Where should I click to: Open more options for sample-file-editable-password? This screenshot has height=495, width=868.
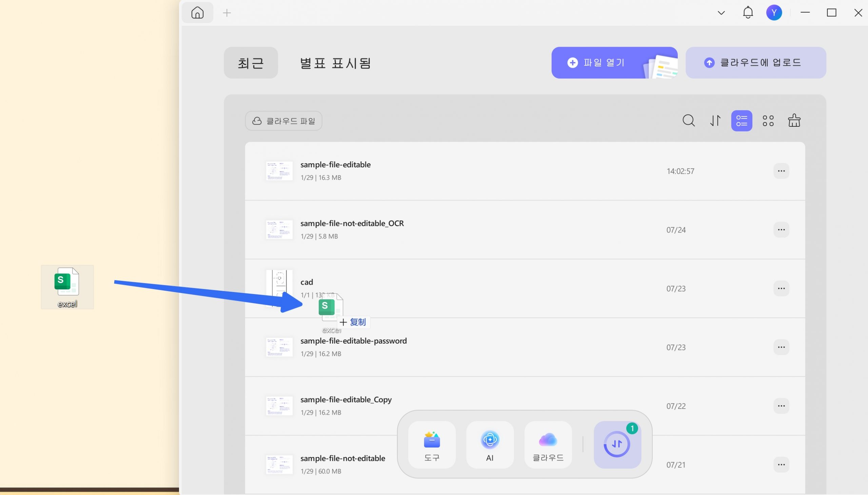click(x=781, y=347)
